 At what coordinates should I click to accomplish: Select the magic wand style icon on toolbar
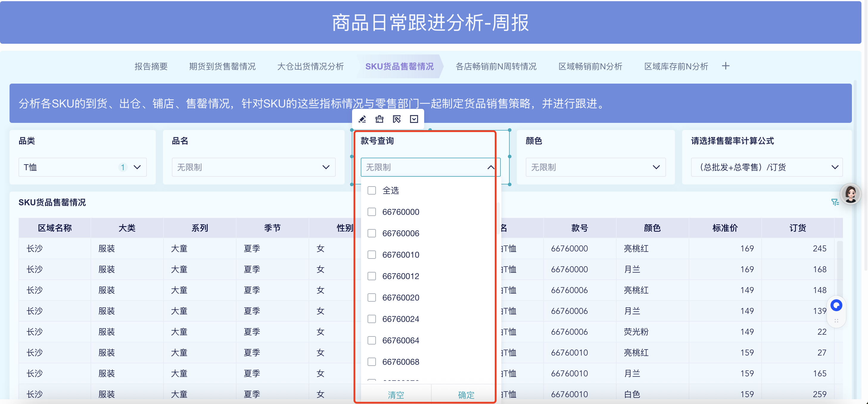click(396, 119)
